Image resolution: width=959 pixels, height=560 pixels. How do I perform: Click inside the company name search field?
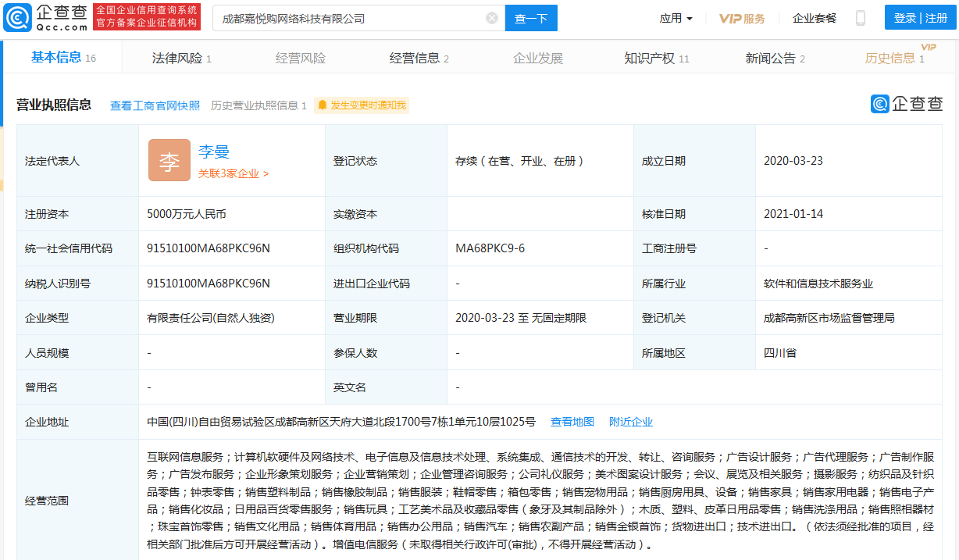(x=351, y=17)
